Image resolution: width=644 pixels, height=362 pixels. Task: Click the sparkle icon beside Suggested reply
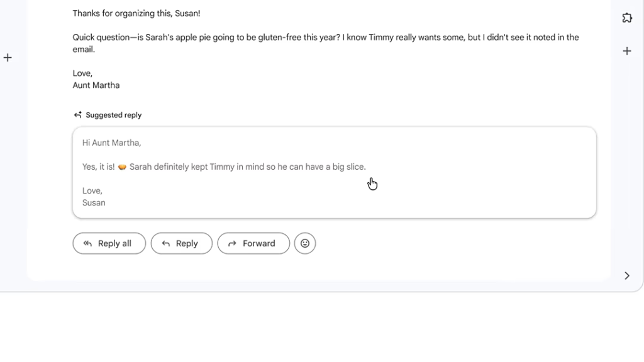coord(78,115)
